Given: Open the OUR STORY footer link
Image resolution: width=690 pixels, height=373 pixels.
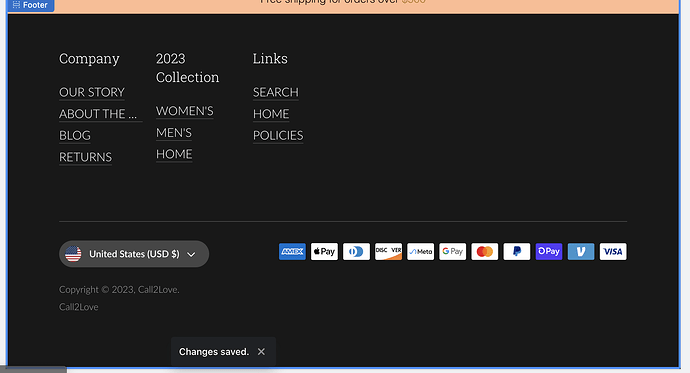Looking at the screenshot, I should [92, 92].
